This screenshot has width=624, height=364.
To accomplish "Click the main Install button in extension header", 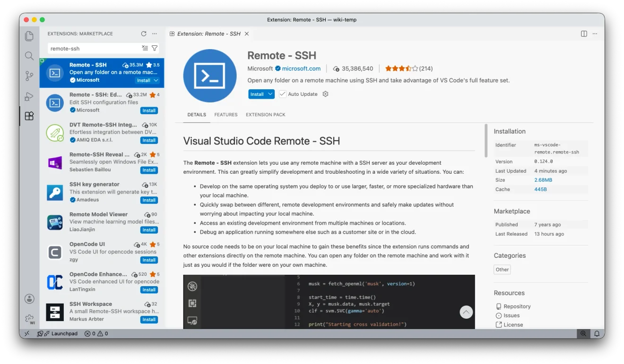I will point(257,94).
